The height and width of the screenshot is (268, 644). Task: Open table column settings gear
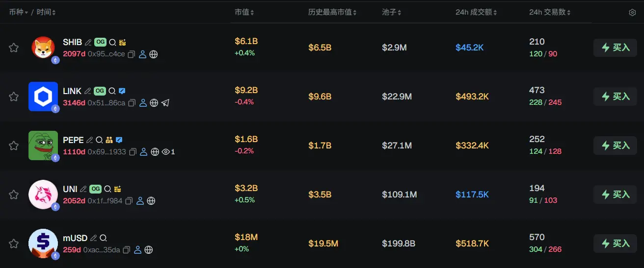pyautogui.click(x=632, y=12)
